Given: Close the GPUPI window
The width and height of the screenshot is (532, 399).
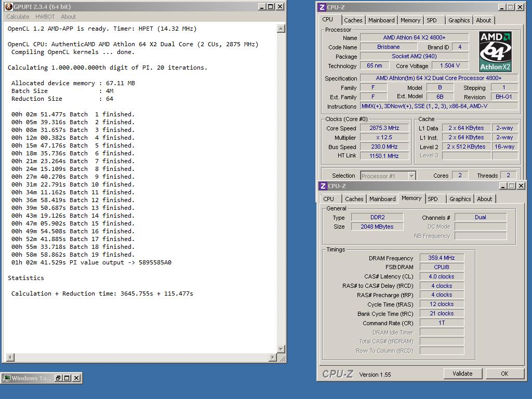Looking at the screenshot, I should [x=280, y=7].
